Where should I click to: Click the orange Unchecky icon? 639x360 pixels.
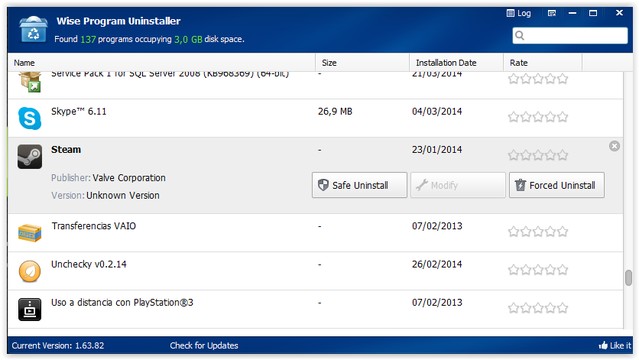(30, 271)
